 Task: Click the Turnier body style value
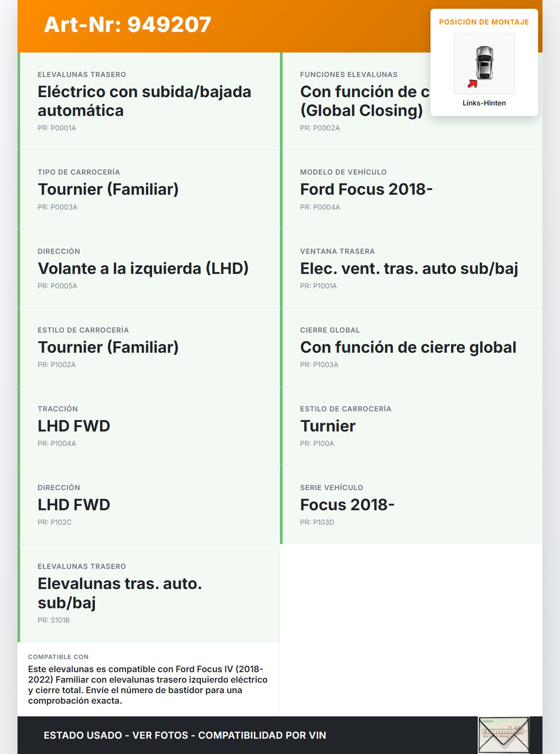tap(328, 426)
